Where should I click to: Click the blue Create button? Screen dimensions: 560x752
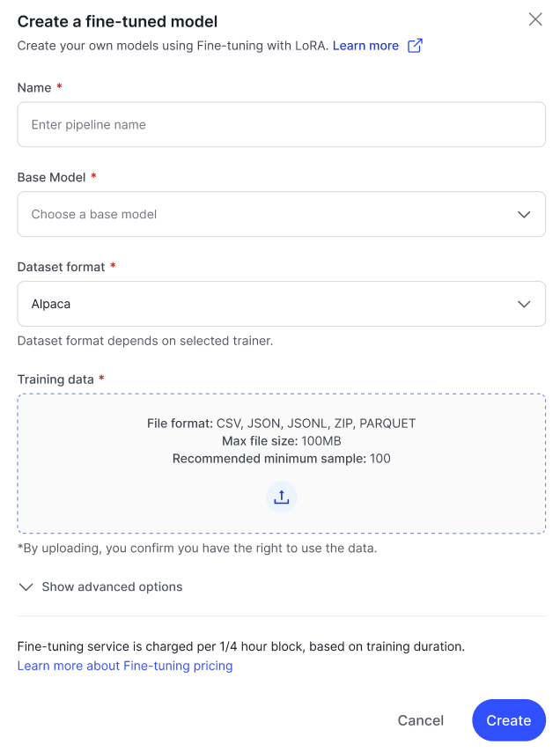point(509,720)
